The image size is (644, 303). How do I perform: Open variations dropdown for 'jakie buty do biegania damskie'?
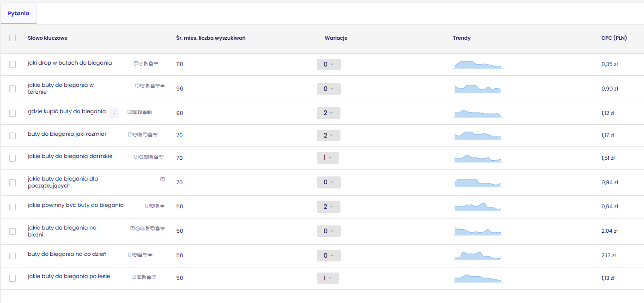tap(328, 158)
